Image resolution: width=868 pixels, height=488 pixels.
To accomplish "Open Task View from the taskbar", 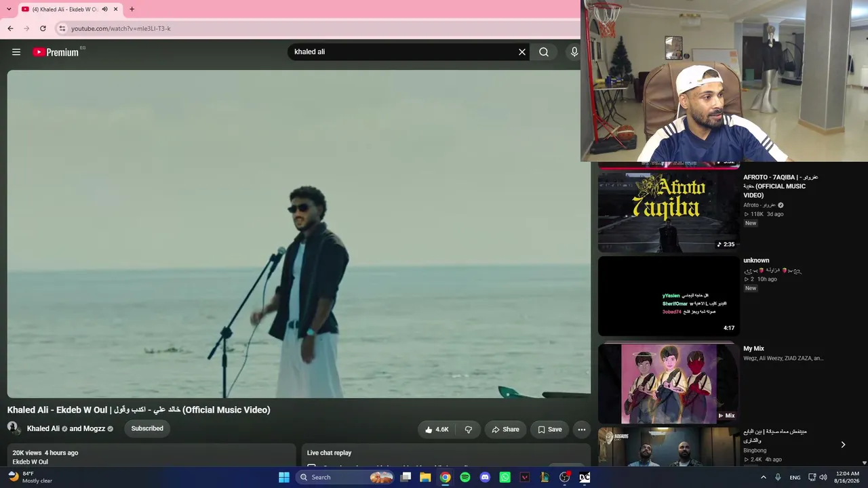I will 406,477.
